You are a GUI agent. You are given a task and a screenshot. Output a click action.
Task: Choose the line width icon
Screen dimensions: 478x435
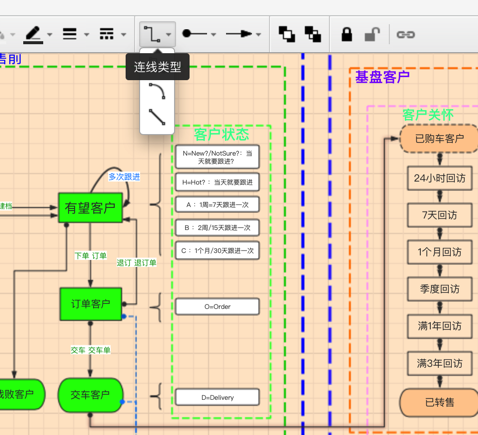pos(70,34)
